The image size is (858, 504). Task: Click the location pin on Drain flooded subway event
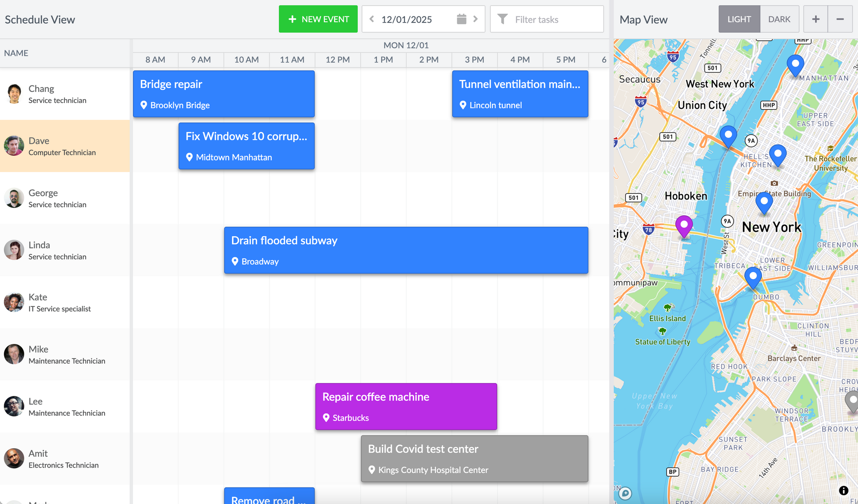(x=234, y=261)
